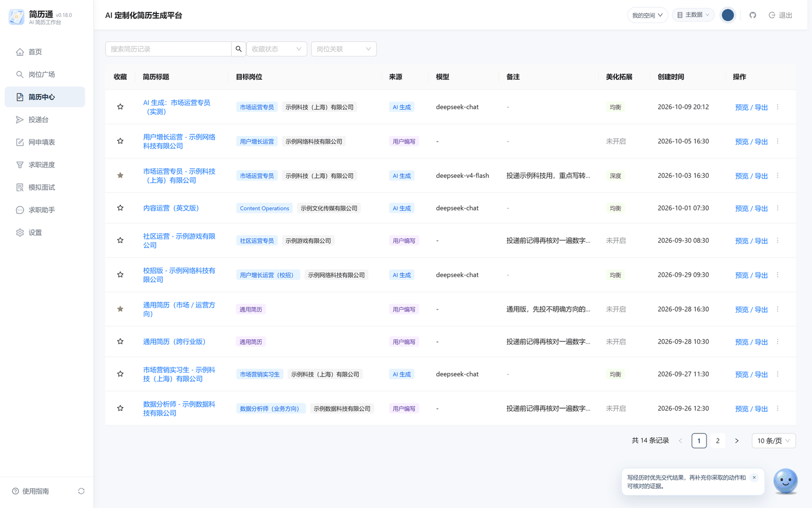The image size is (812, 508).
Task: Star the 内容运营（英文版）resume
Action: coord(120,208)
